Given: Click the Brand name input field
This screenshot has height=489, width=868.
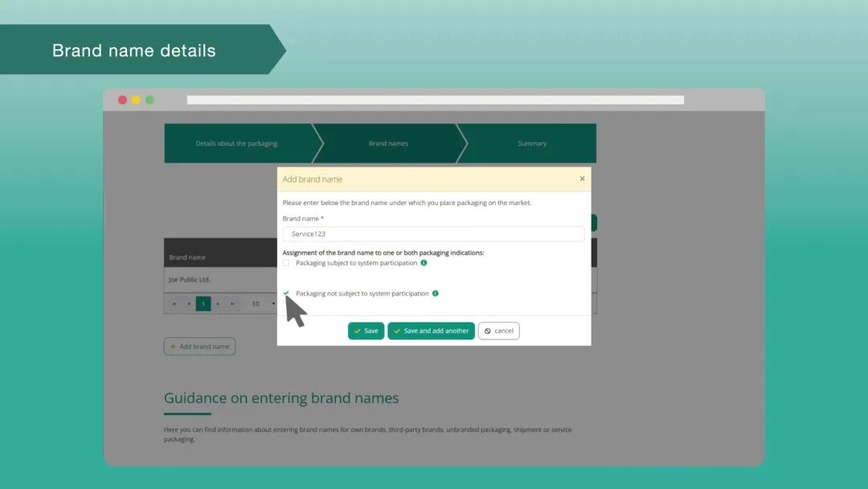Looking at the screenshot, I should click(x=433, y=234).
